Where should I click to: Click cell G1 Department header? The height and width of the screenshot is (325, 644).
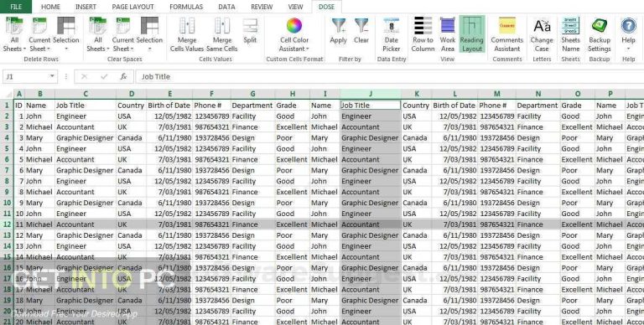coord(252,106)
